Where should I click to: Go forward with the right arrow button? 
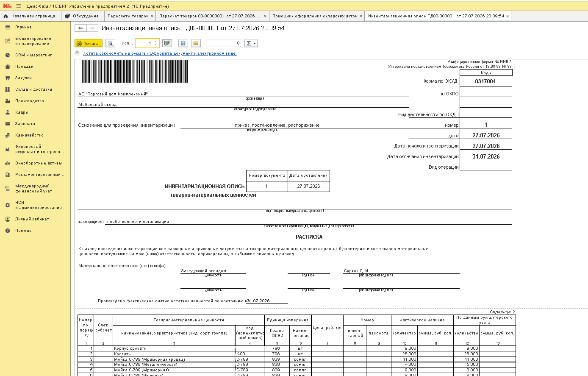point(92,28)
